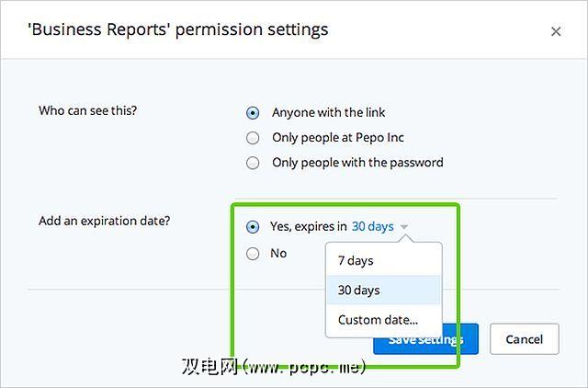Choose the 'Only people at Pepo Inc' radio button
Image resolution: width=588 pixels, height=388 pixels.
coord(253,138)
